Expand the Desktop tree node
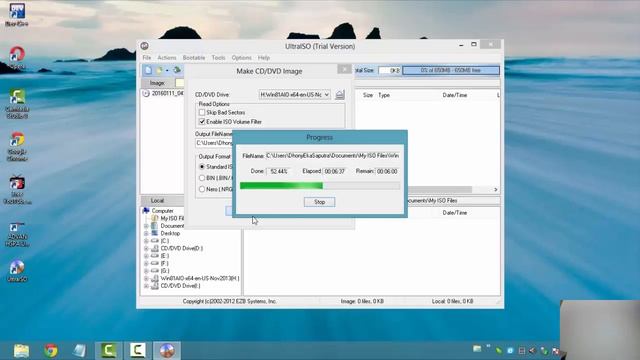Viewport: 640px width, 360px height. click(146, 233)
